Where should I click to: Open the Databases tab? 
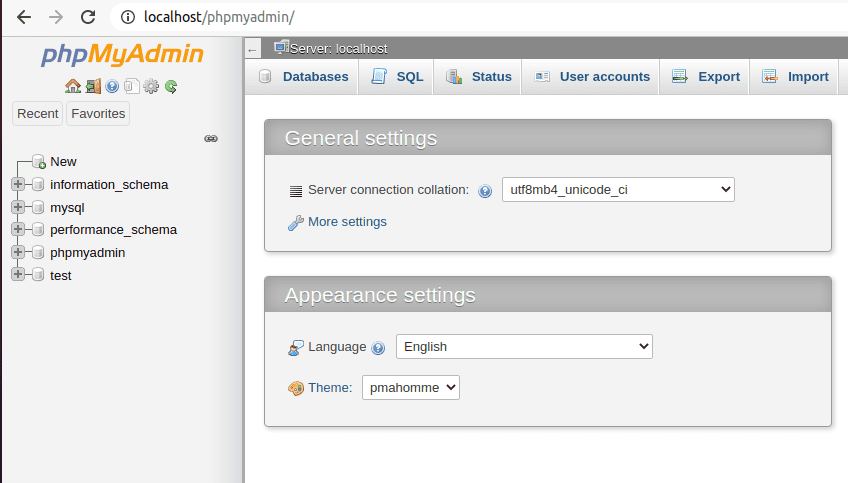303,77
